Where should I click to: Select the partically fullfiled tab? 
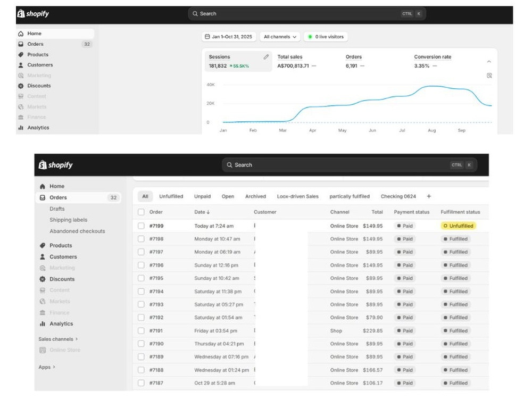click(x=350, y=196)
